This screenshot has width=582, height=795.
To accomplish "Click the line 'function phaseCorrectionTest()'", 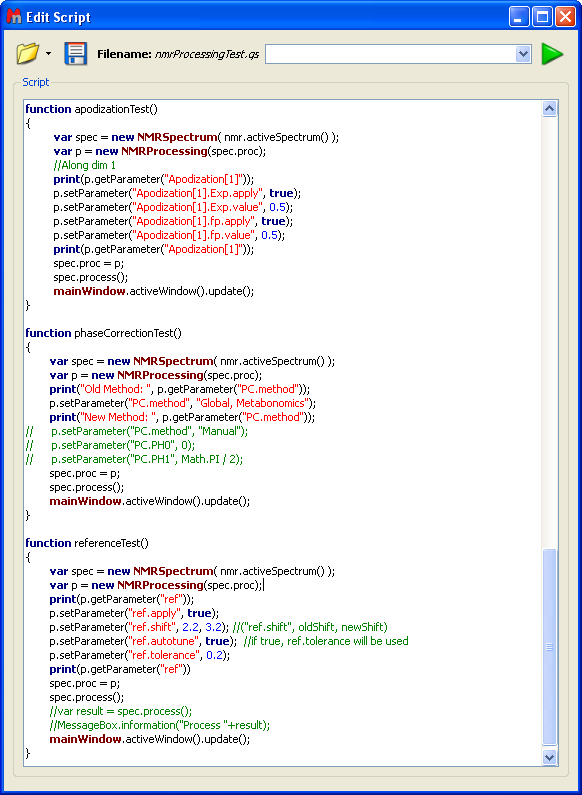I will (x=103, y=333).
